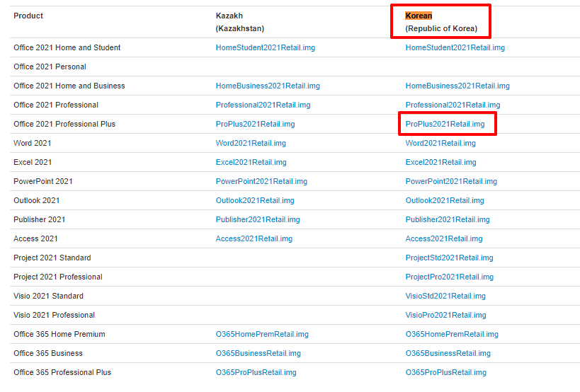Select the PowerPoint 2021 product name

[43, 181]
